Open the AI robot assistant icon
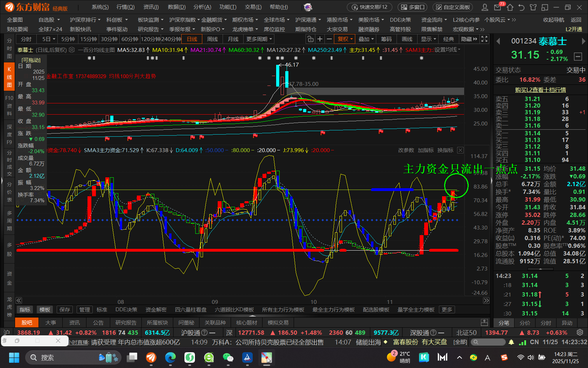 (x=308, y=7)
